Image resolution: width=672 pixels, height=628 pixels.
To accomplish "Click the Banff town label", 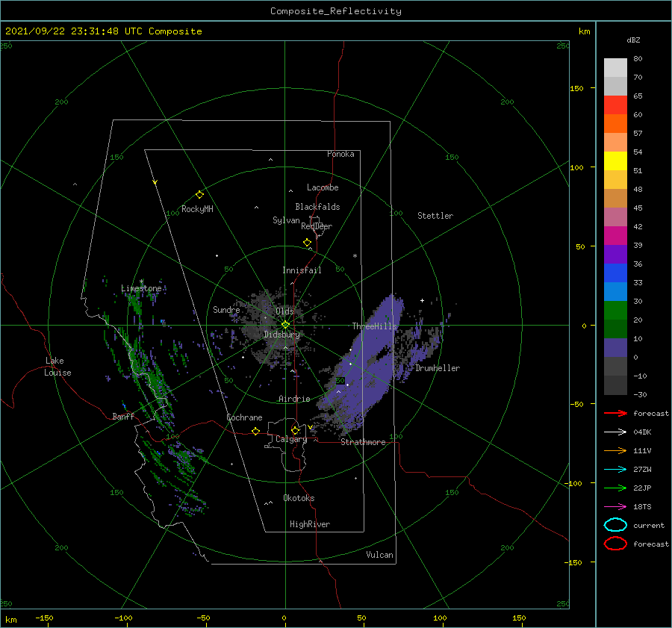I will [123, 416].
